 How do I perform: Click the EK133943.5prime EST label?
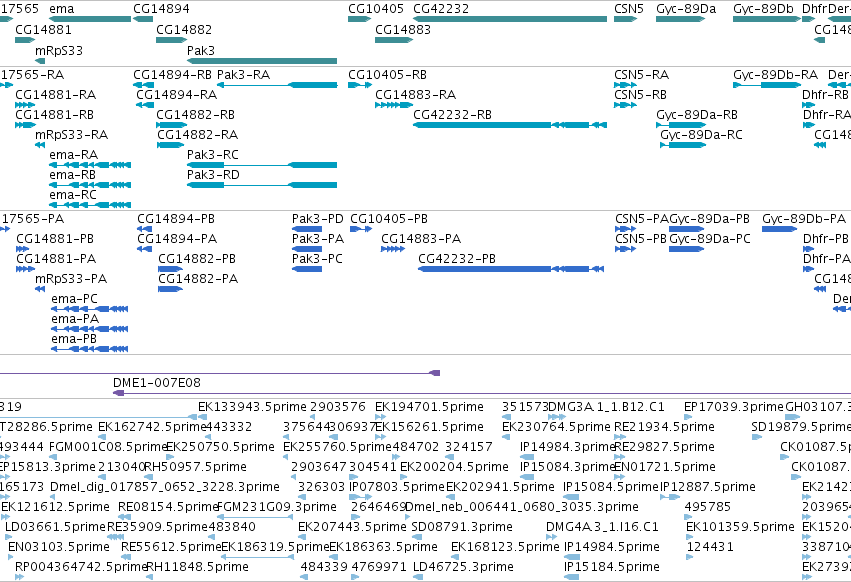(252, 407)
